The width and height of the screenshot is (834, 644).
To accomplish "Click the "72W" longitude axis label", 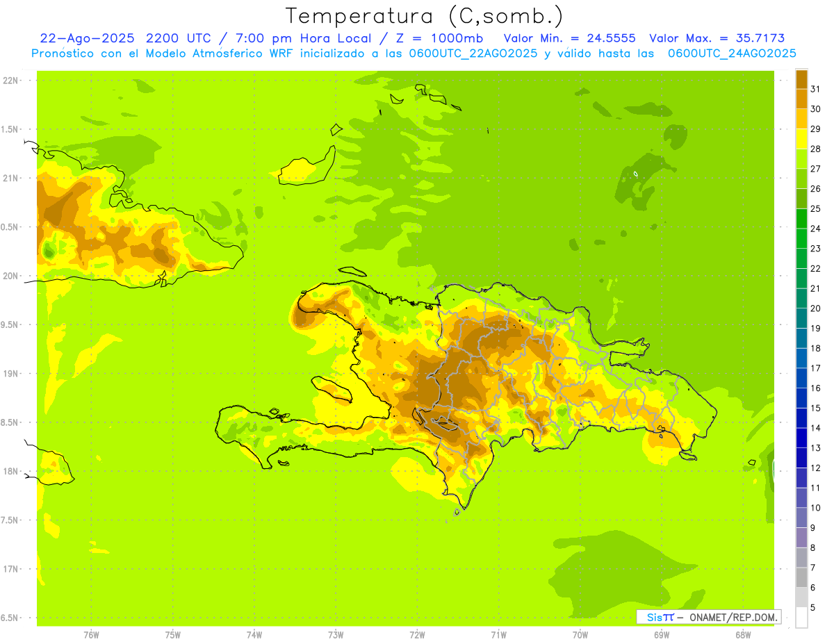I will point(417,634).
